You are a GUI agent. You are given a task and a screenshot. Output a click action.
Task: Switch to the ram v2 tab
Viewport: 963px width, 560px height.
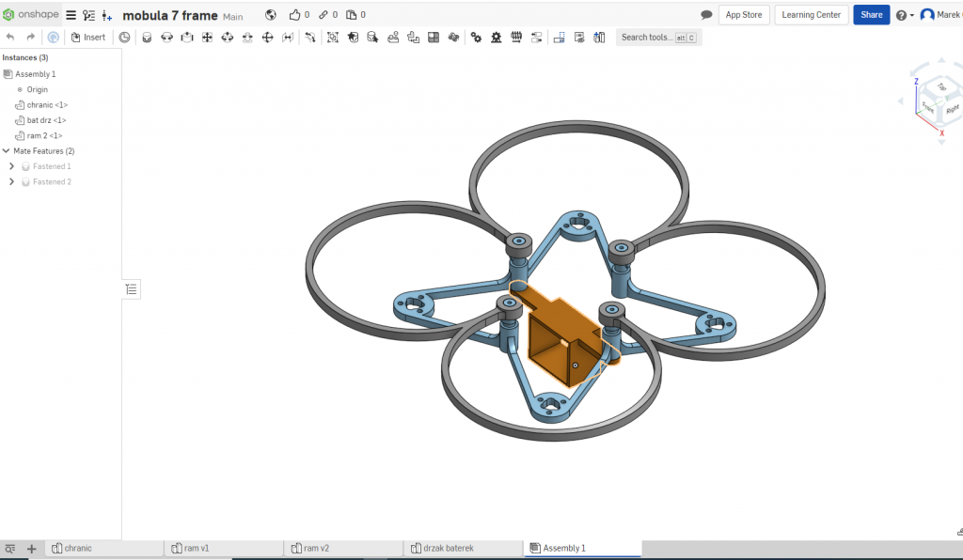316,548
